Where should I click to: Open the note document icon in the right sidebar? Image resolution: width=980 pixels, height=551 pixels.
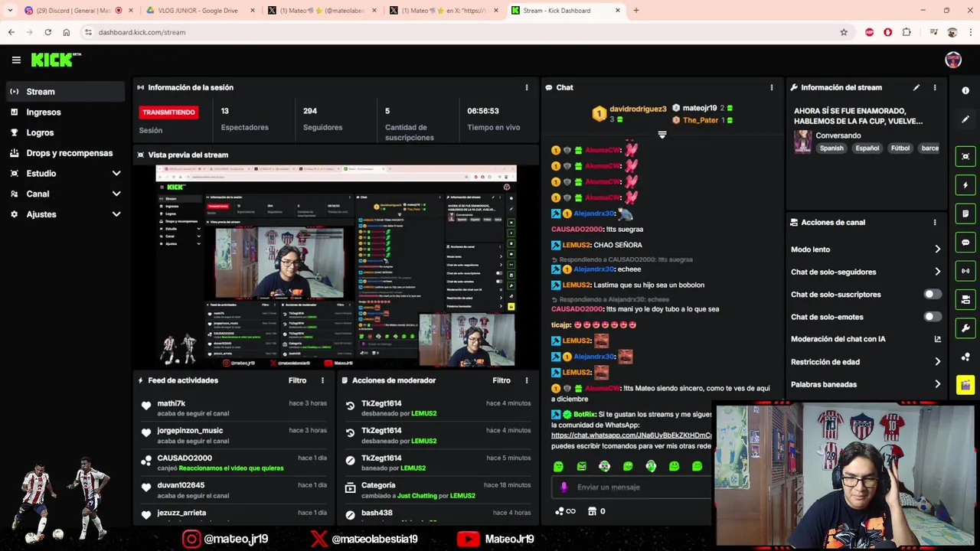pos(965,214)
